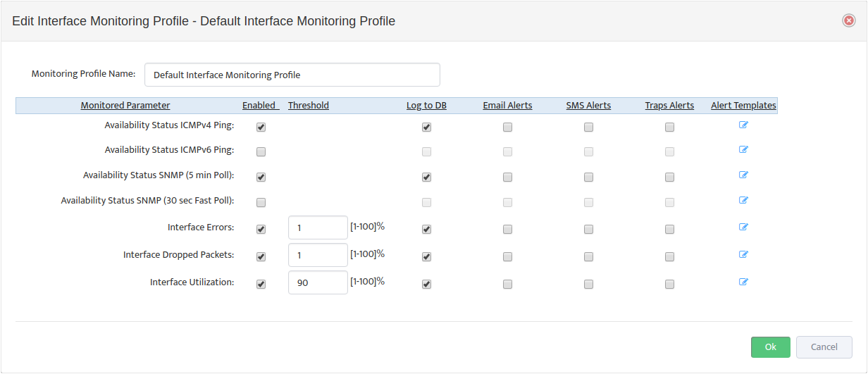Open alert template for SNMP 5 min Poll
Screen dimensions: 868x374
click(743, 175)
